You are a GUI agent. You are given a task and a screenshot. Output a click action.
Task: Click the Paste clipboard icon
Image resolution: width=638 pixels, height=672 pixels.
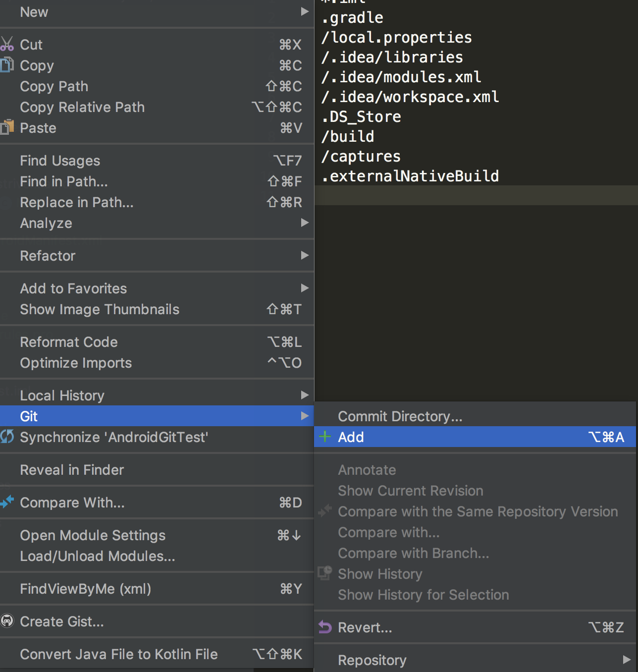point(7,127)
